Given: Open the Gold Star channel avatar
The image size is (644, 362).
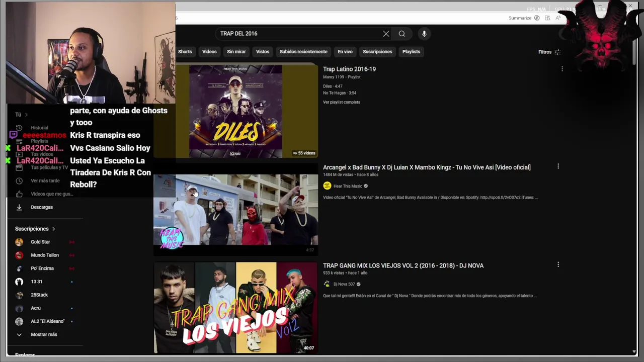Looking at the screenshot, I should point(19,242).
